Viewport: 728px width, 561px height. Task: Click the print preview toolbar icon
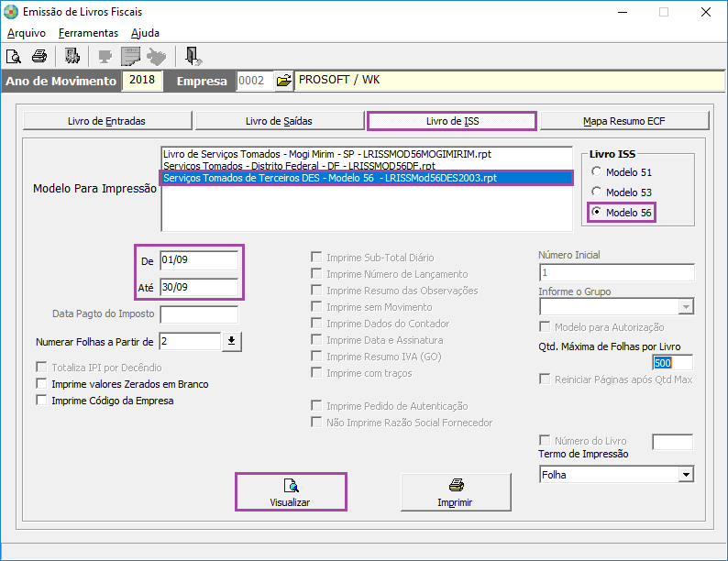14,56
